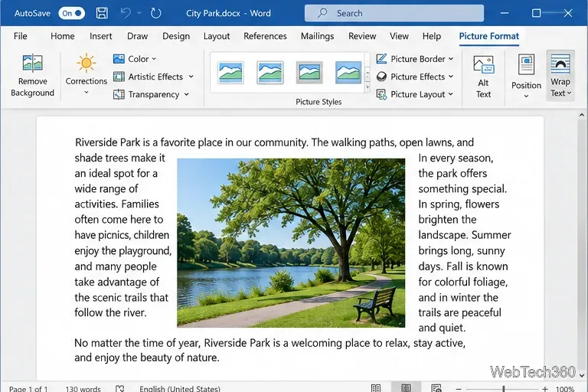Screen dimensions: 588x392
Task: Click the 100% zoom level
Action: [565, 389]
